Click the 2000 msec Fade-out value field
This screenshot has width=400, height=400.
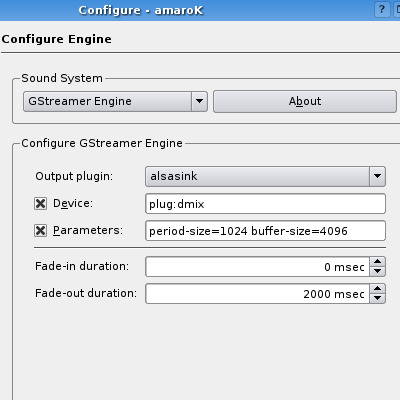257,294
